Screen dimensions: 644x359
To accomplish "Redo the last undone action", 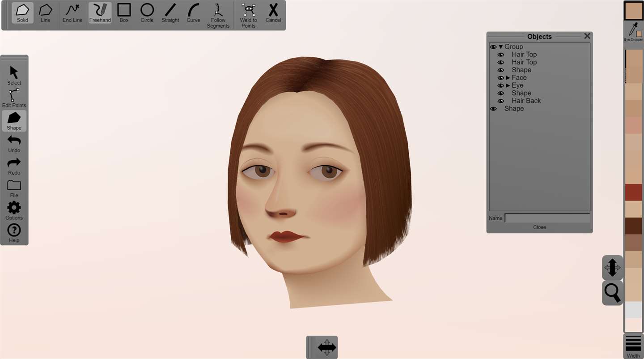I will (14, 166).
